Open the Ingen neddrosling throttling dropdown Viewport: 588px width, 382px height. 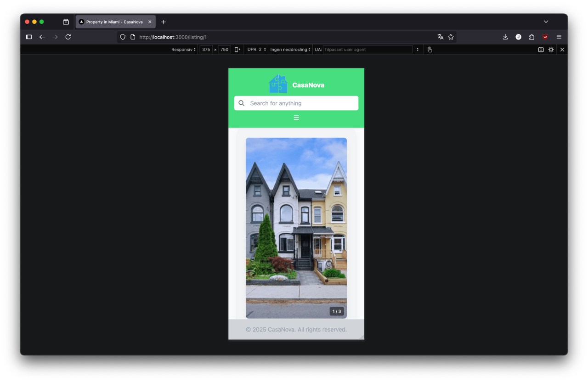(289, 49)
